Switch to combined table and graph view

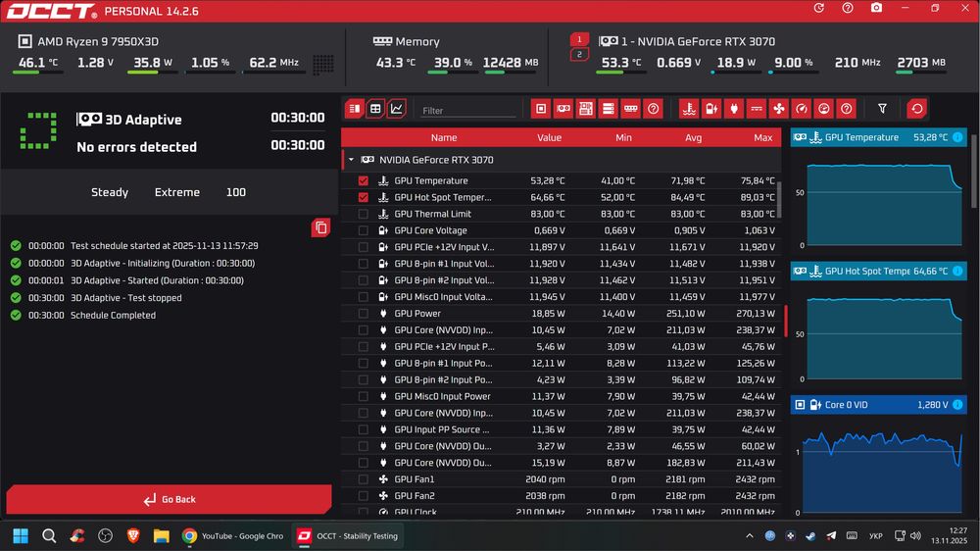[x=355, y=109]
